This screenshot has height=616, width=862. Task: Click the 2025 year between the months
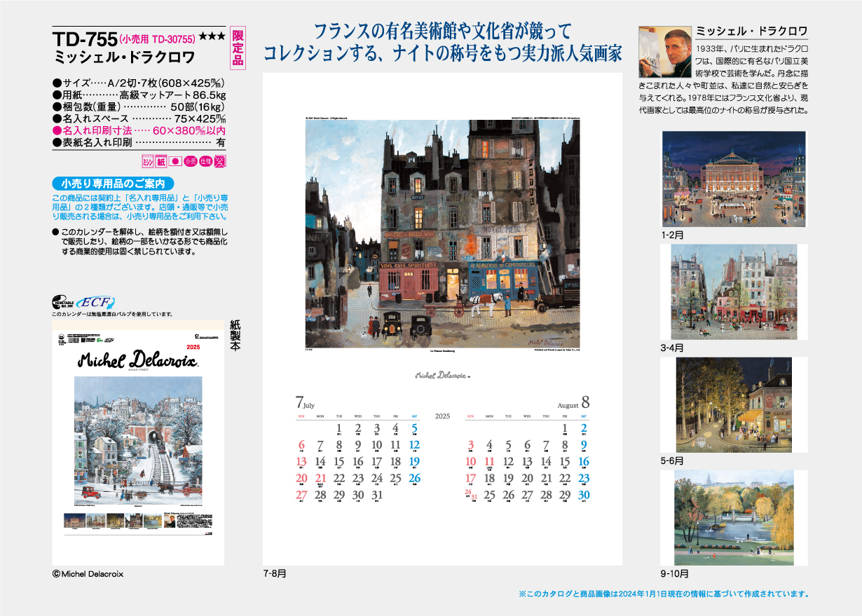point(442,416)
